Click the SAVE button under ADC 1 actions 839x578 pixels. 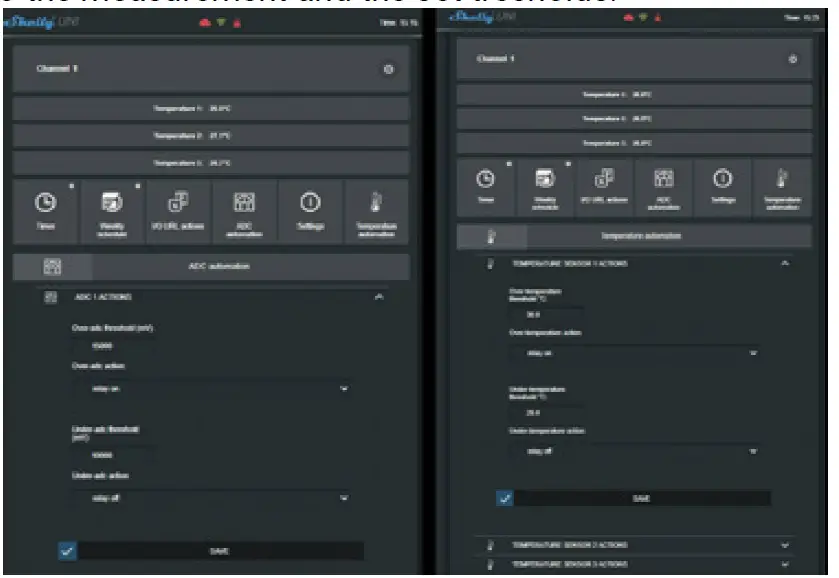[x=220, y=551]
